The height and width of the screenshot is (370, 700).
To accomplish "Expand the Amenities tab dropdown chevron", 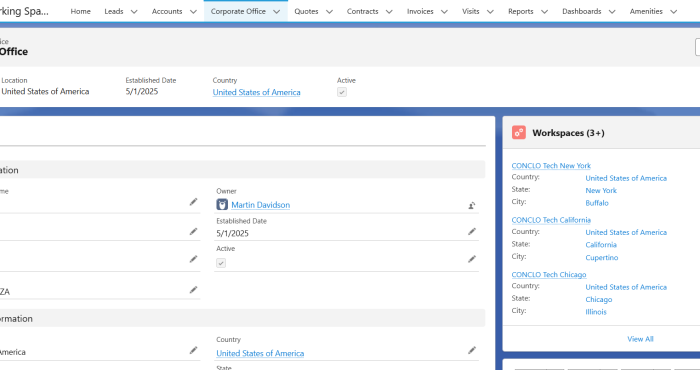I will click(674, 12).
